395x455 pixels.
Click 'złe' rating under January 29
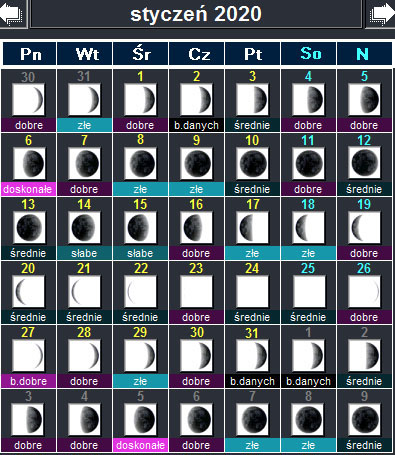tap(140, 381)
